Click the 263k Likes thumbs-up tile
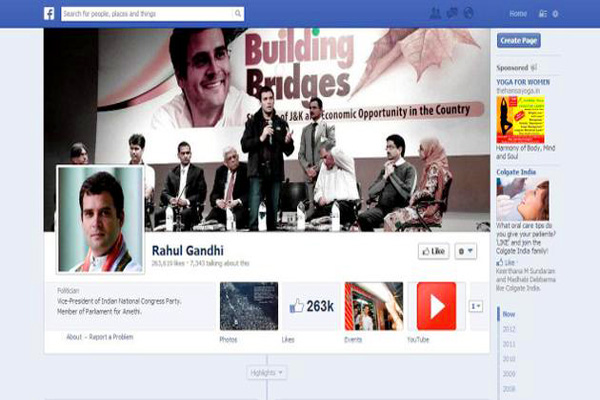Image resolution: width=600 pixels, height=400 pixels. point(311,306)
